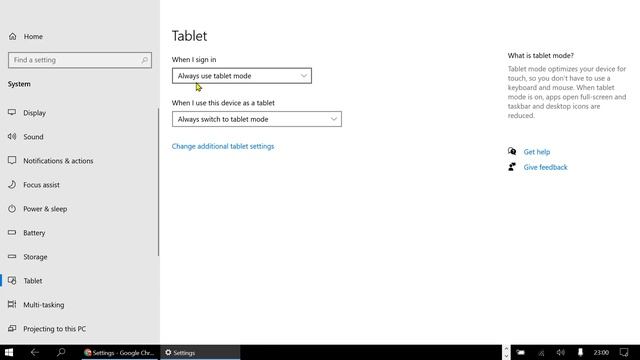640x360 pixels.
Task: Open the Action Center notification icon
Action: [624, 352]
